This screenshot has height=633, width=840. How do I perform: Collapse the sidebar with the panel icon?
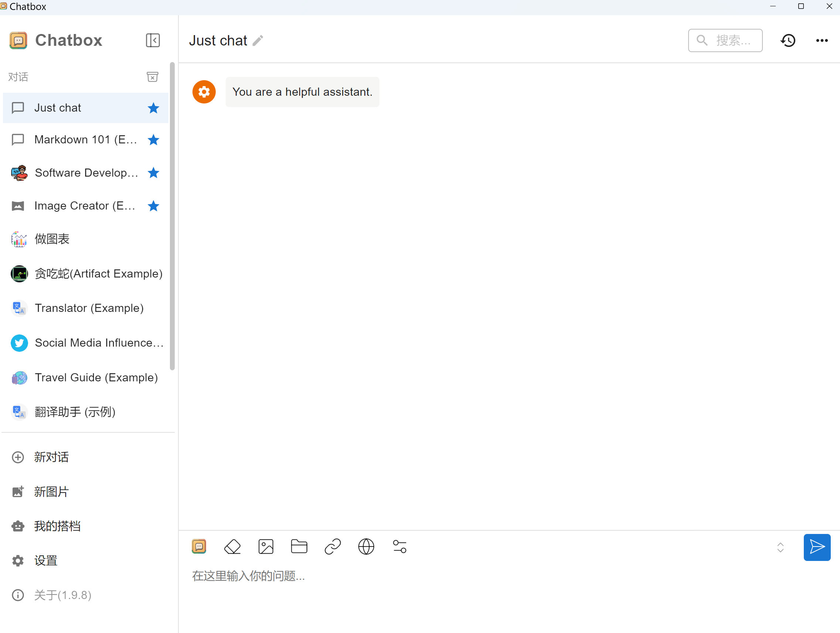tap(153, 40)
